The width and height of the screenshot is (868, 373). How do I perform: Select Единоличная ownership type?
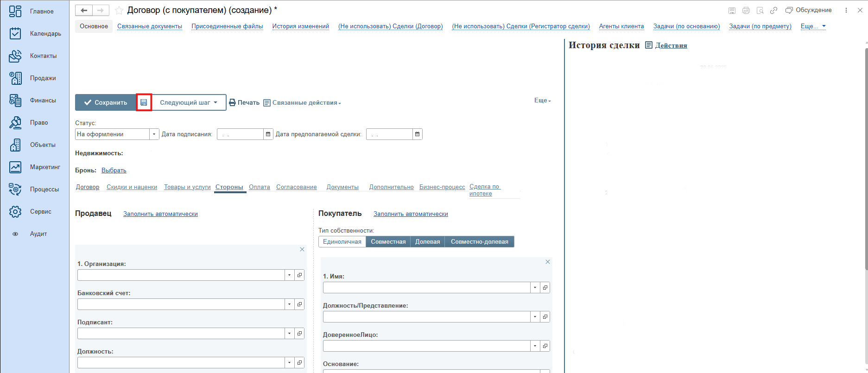click(342, 242)
